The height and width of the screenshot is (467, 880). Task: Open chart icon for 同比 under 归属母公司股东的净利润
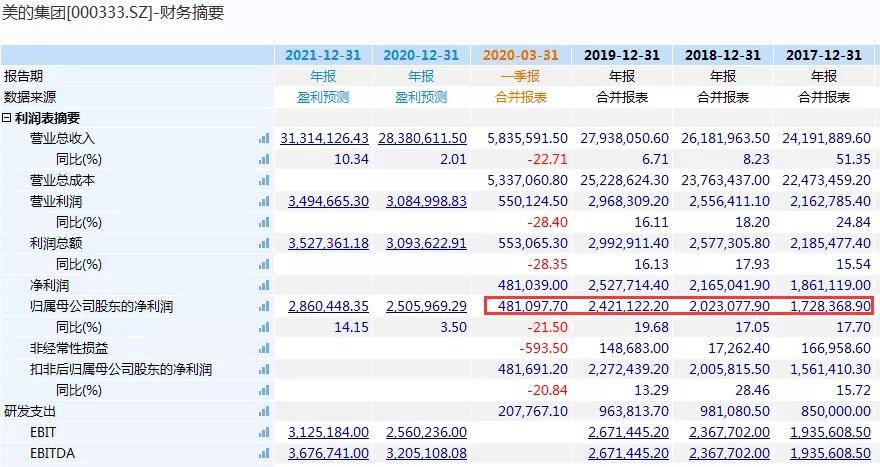[x=264, y=327]
